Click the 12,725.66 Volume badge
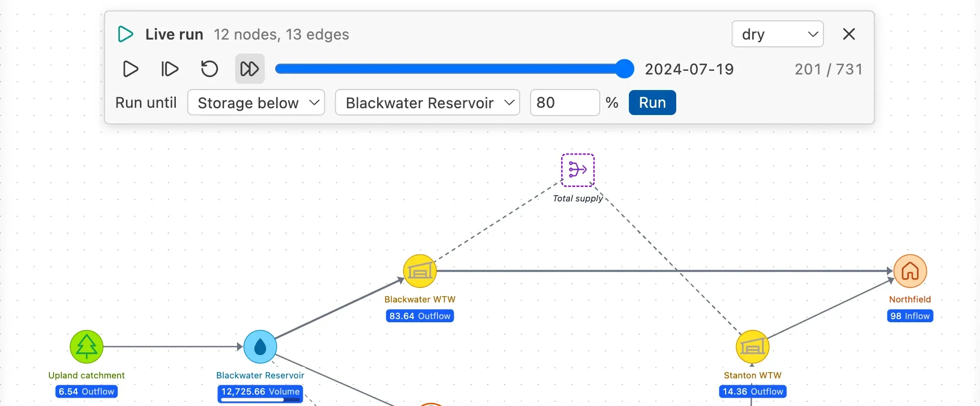 click(x=260, y=393)
